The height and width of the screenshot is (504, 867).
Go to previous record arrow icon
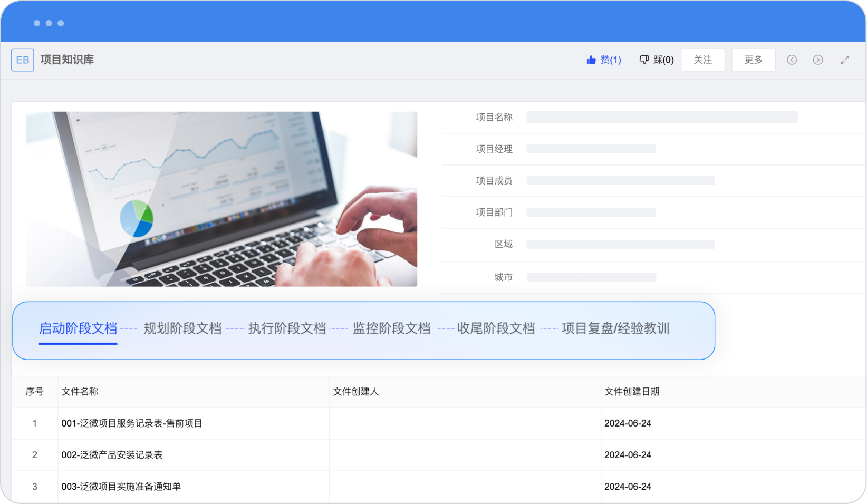(792, 60)
